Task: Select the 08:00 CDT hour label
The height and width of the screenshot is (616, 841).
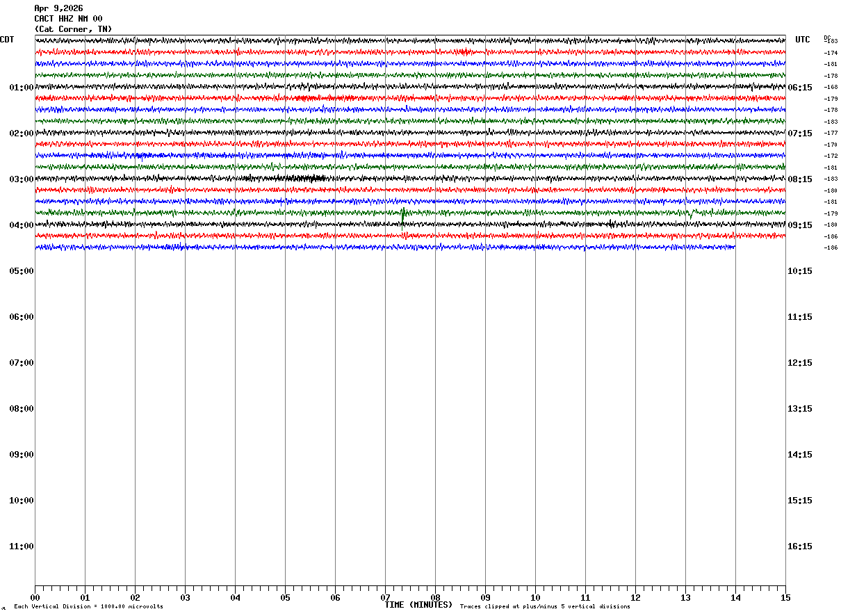Action: click(22, 409)
